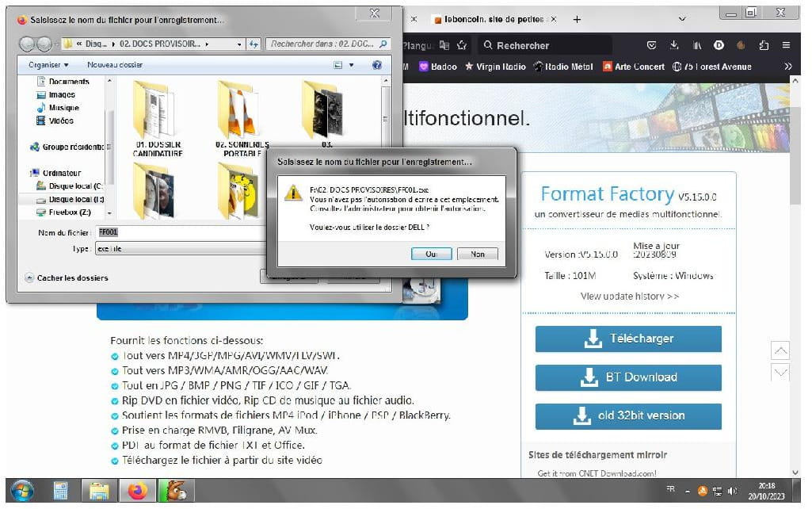Open a new Firefox tab

(577, 19)
